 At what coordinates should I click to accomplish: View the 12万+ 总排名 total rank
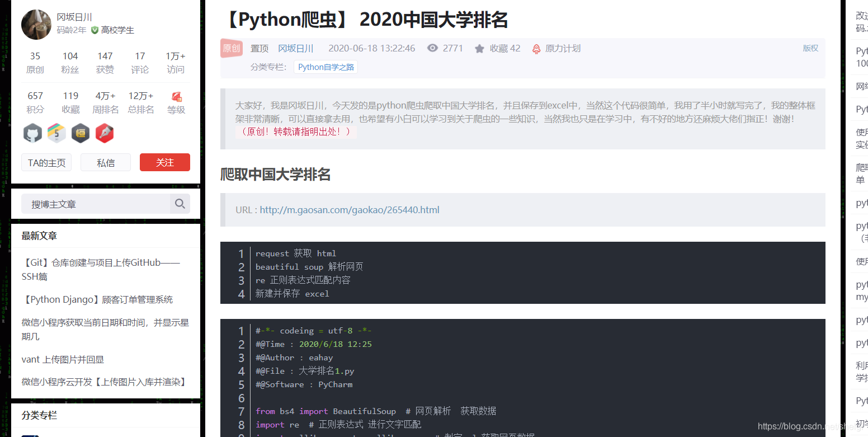140,102
